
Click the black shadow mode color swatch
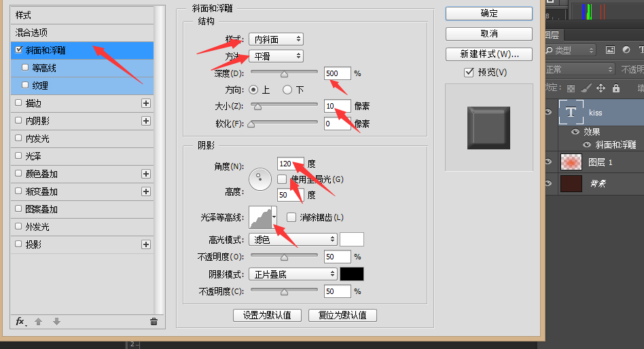(351, 274)
